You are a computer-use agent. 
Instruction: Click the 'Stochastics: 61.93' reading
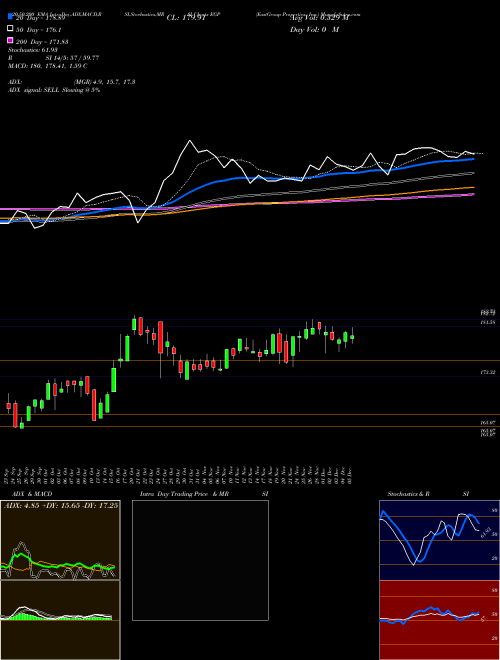[32, 50]
